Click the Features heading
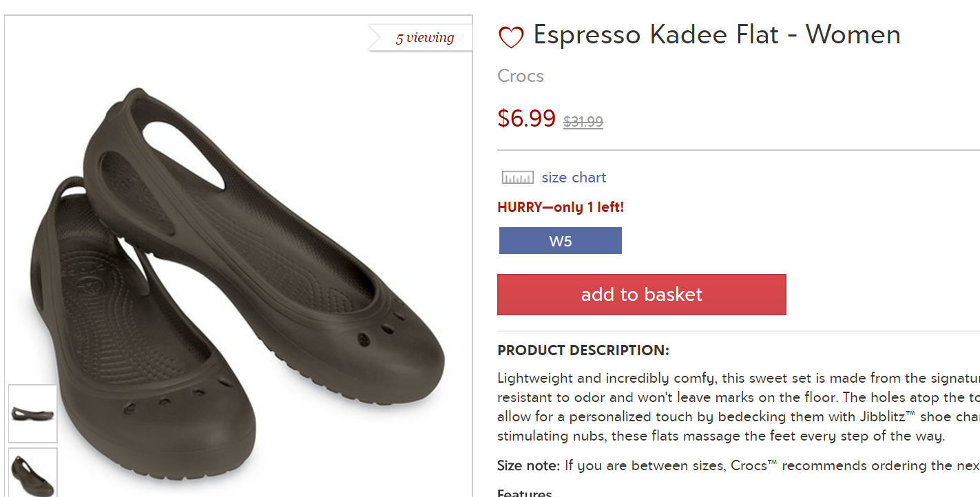 525,494
